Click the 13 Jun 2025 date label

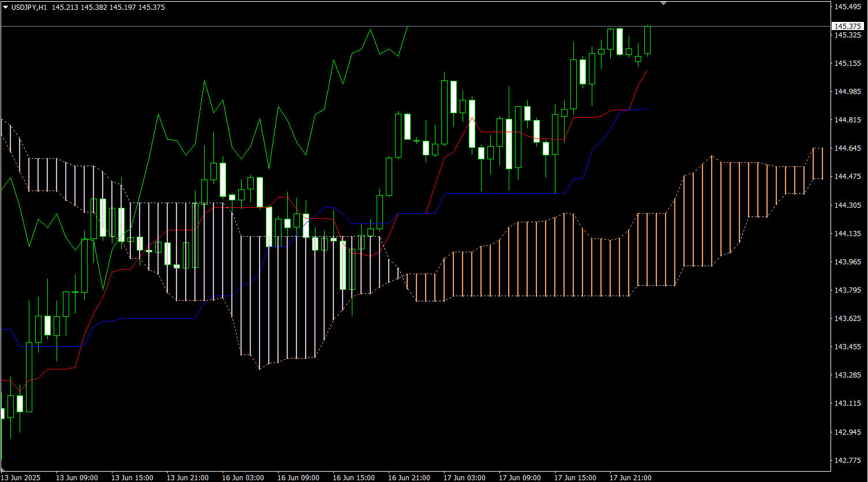click(21, 478)
